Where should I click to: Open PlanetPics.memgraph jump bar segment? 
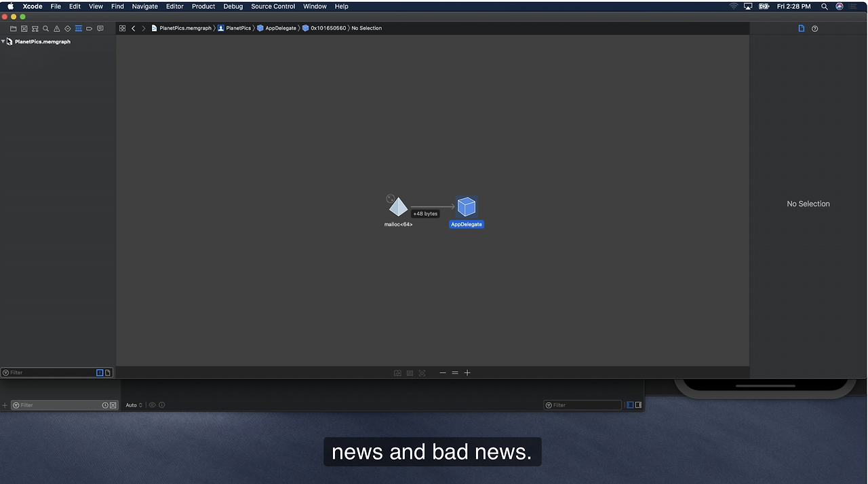point(181,29)
